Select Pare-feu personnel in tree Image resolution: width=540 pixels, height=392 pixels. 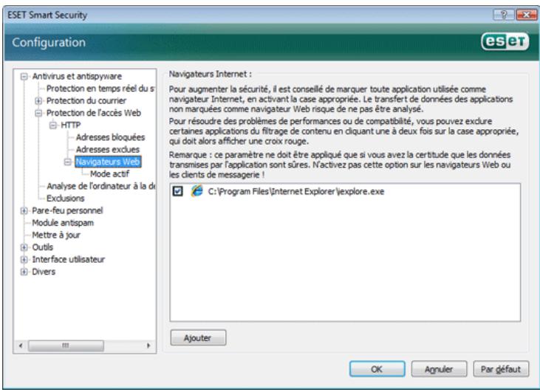(x=67, y=210)
